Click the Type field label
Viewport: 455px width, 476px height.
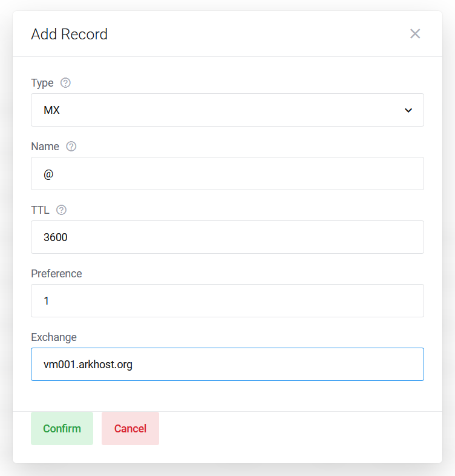(x=42, y=83)
